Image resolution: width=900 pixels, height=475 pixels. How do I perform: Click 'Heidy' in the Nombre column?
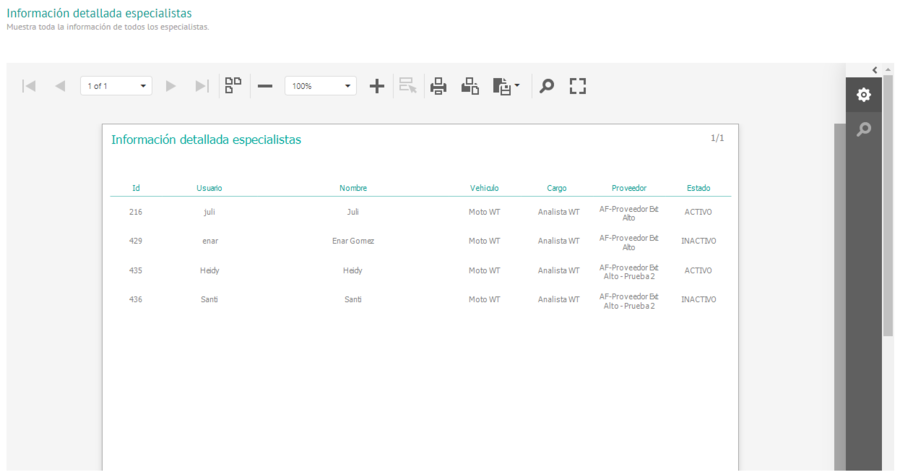(x=352, y=270)
